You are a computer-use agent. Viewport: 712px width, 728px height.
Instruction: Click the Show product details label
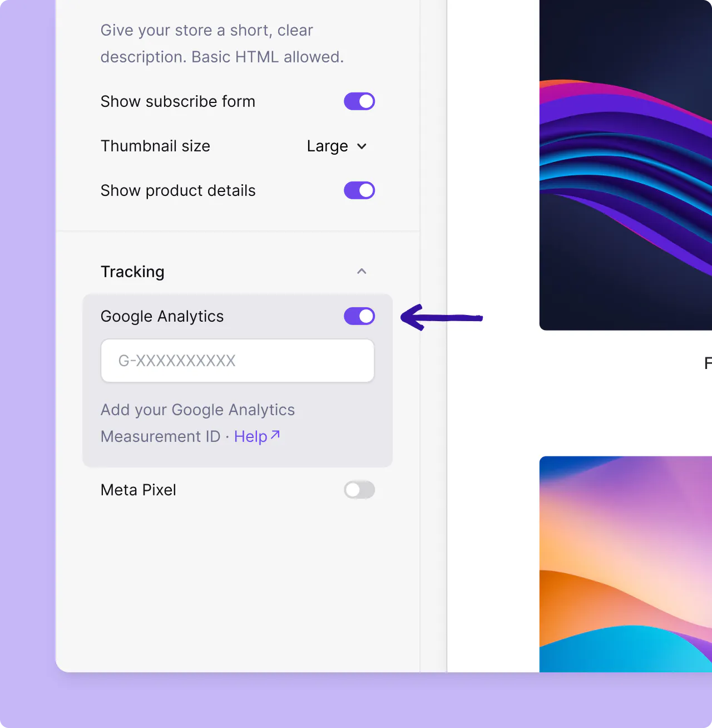pyautogui.click(x=178, y=190)
